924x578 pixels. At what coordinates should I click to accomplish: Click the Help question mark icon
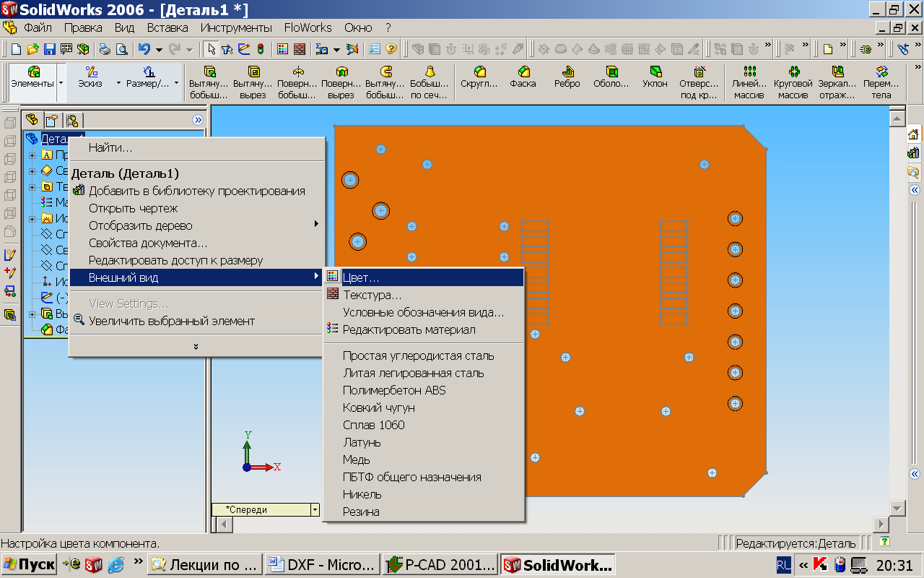coord(391,49)
